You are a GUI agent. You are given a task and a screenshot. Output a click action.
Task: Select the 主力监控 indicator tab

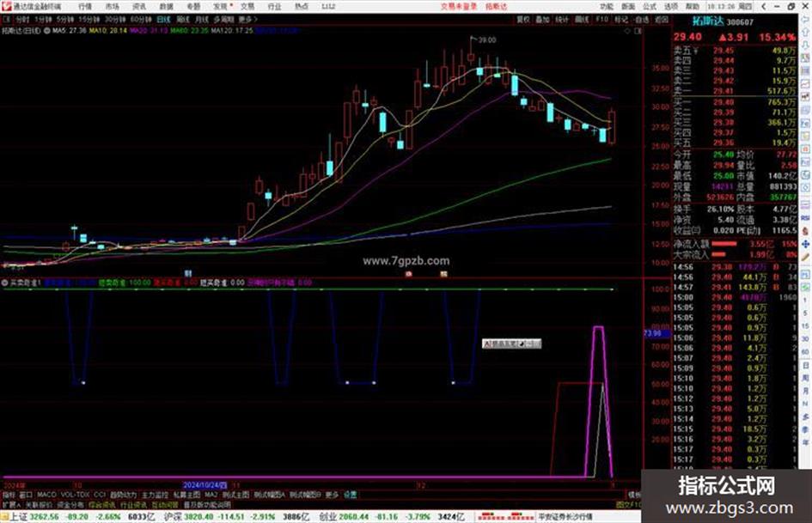coord(156,495)
